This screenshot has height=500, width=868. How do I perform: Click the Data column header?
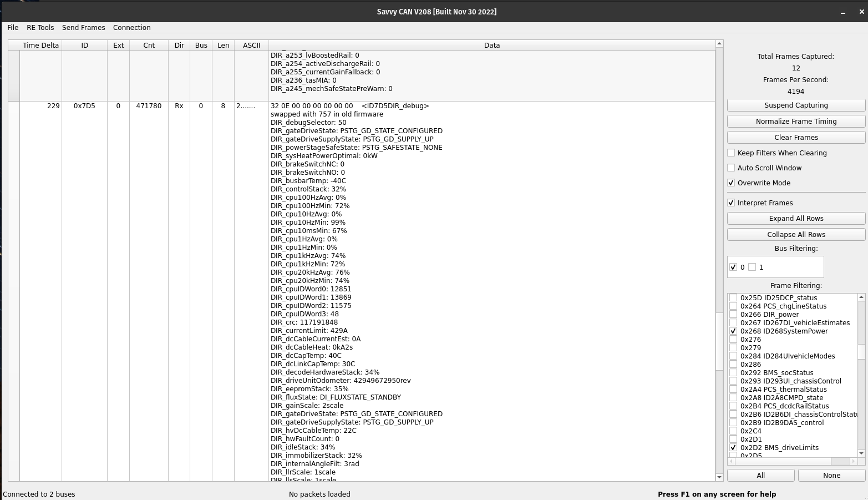pos(492,46)
